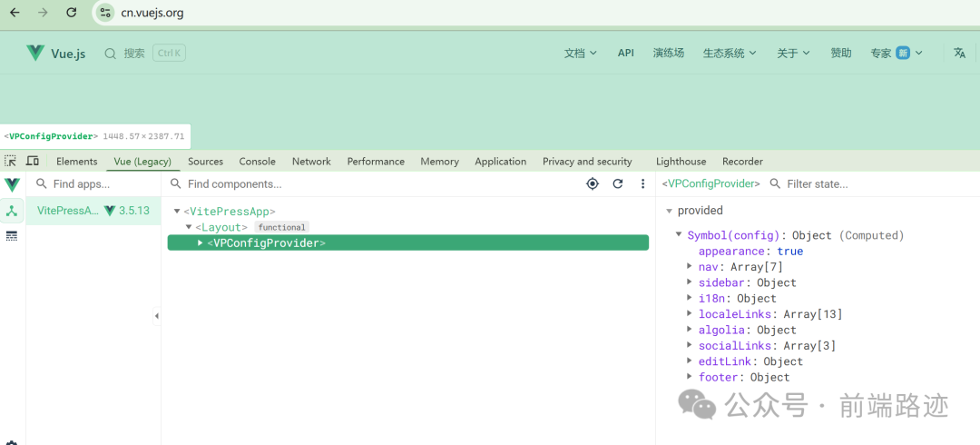
Task: Expand the localeLinks Array[13] entry
Action: click(690, 313)
